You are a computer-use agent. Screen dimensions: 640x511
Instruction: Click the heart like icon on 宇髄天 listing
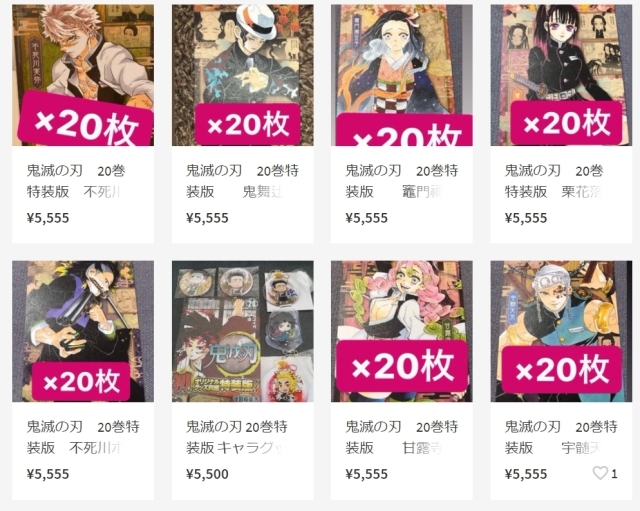(x=600, y=473)
